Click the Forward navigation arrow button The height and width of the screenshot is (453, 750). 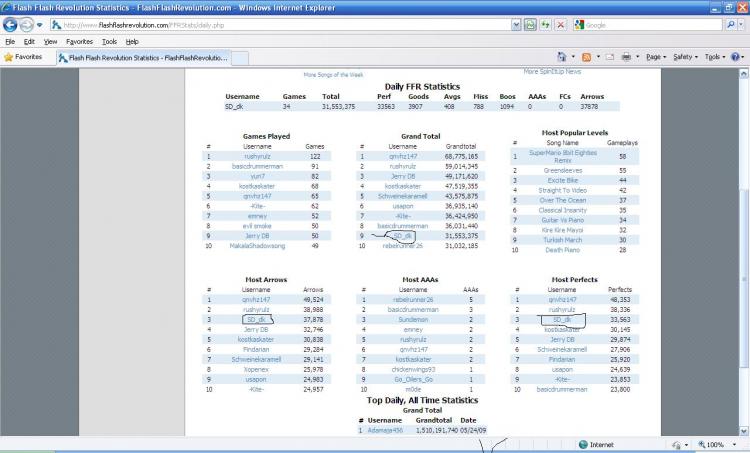[27, 24]
